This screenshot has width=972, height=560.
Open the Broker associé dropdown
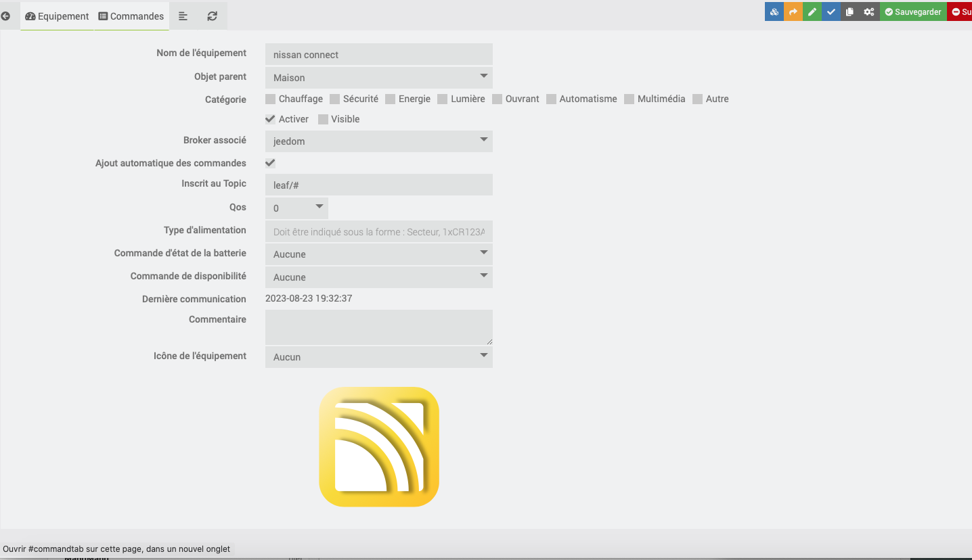(x=379, y=141)
